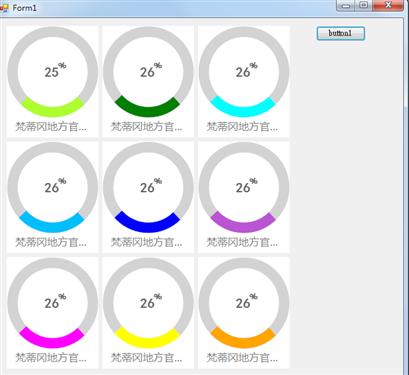Click the purple progress ring arc

point(243,224)
